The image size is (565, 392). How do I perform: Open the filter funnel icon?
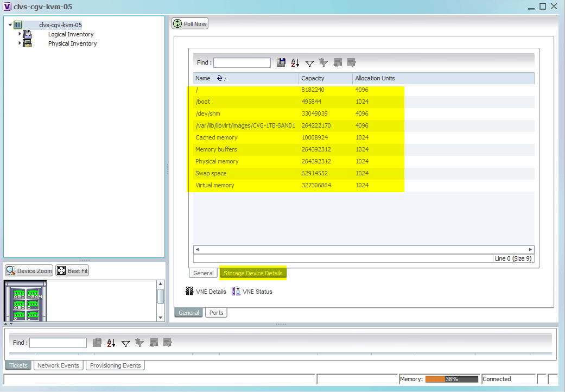point(309,62)
